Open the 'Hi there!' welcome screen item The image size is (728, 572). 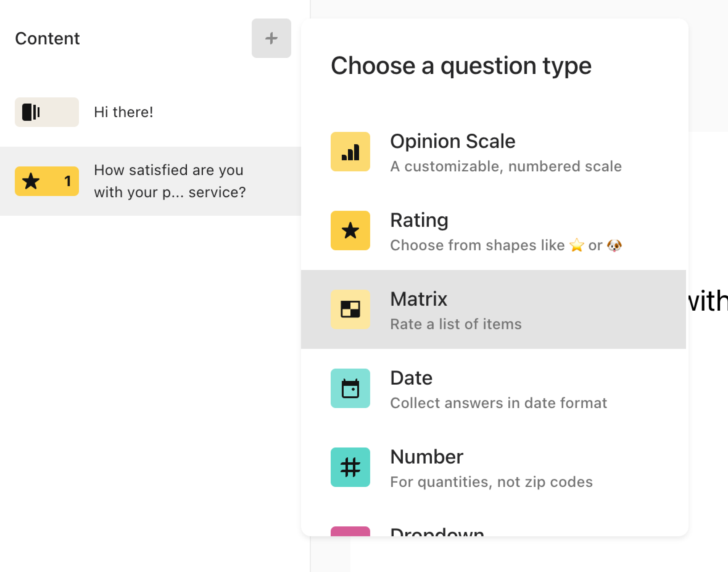(151, 112)
